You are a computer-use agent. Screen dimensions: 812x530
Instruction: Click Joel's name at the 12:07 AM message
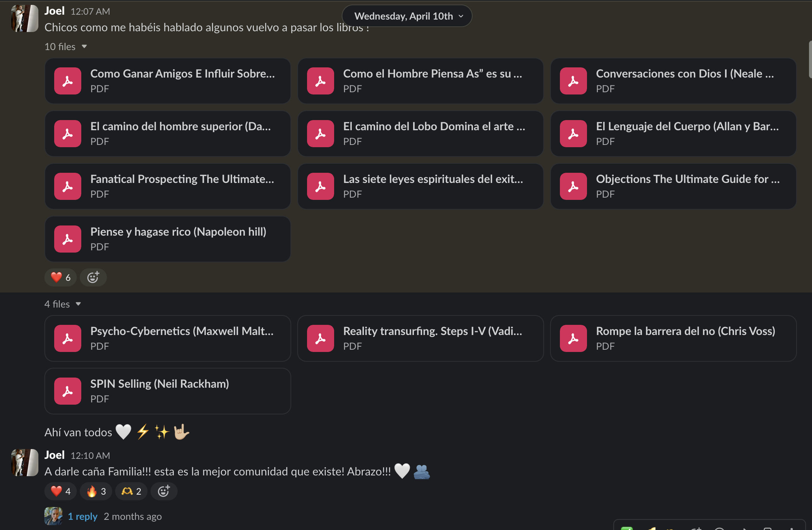(55, 11)
